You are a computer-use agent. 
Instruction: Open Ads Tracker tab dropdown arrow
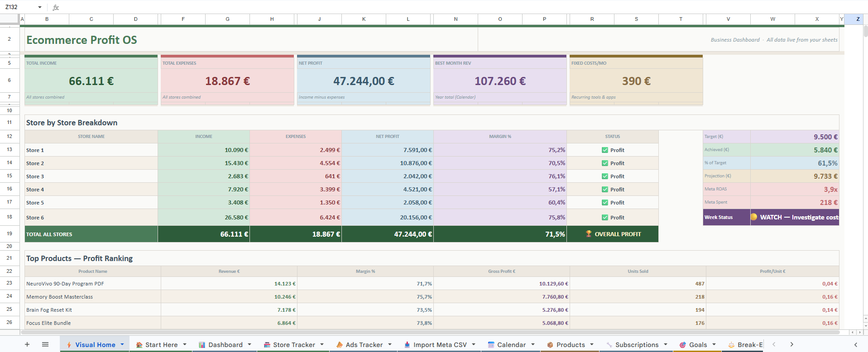[390, 344]
